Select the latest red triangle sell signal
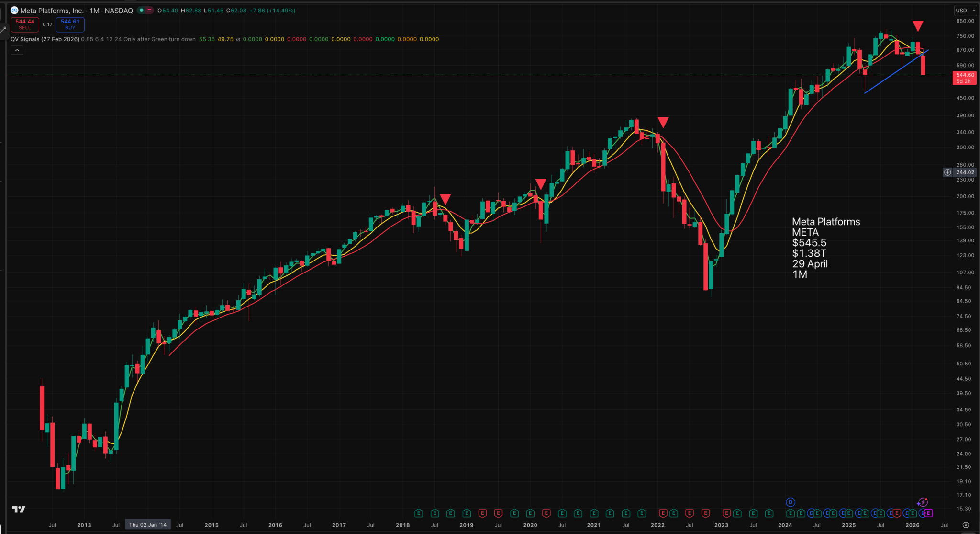 (917, 26)
